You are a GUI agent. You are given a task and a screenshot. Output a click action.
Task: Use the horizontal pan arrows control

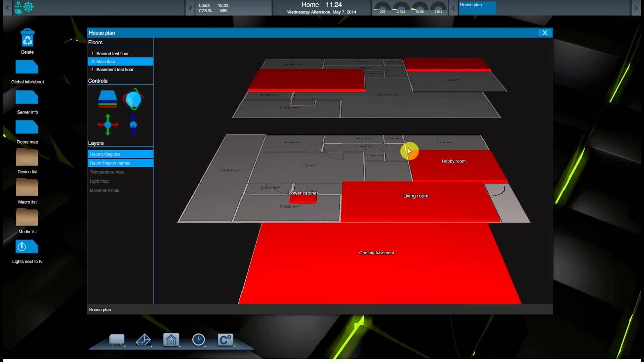tap(107, 124)
